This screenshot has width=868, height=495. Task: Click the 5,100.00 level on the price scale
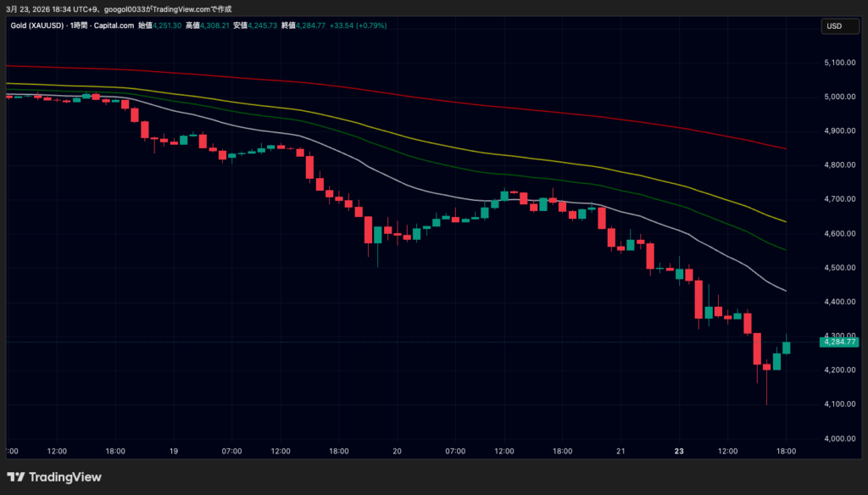pyautogui.click(x=839, y=61)
